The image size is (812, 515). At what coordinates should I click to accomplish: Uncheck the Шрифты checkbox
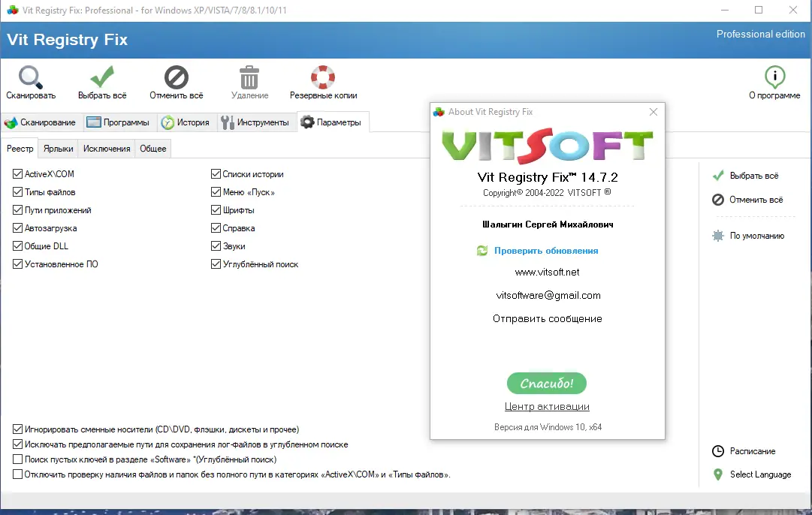point(216,210)
